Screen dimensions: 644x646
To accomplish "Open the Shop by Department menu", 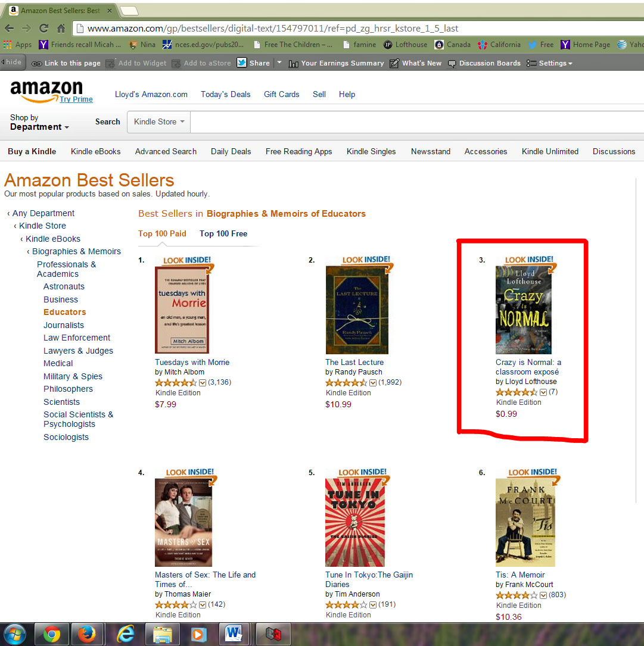I will 39,123.
